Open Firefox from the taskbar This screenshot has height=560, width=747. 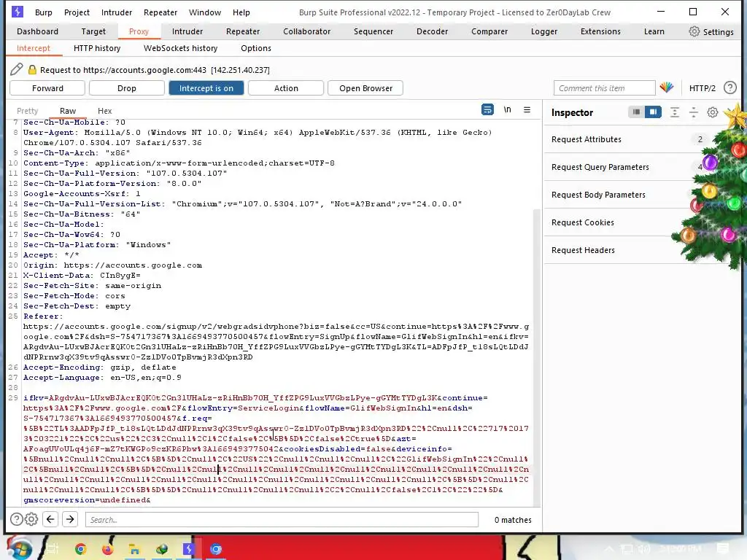click(108, 549)
